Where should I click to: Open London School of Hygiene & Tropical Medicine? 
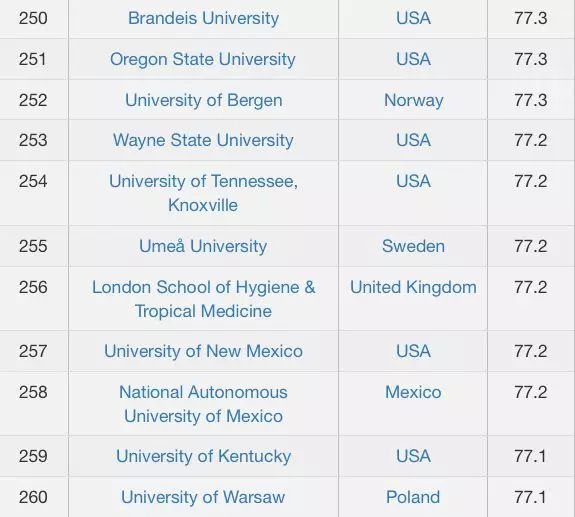pos(204,299)
